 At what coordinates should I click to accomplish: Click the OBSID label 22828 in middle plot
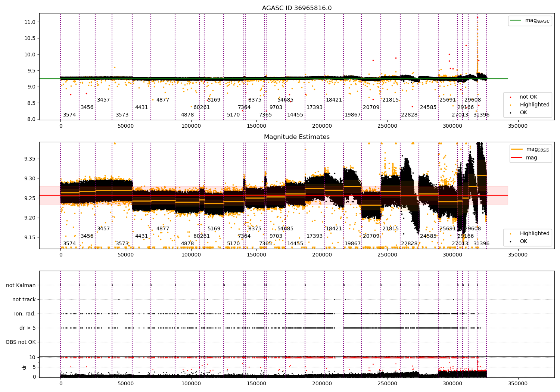point(409,244)
